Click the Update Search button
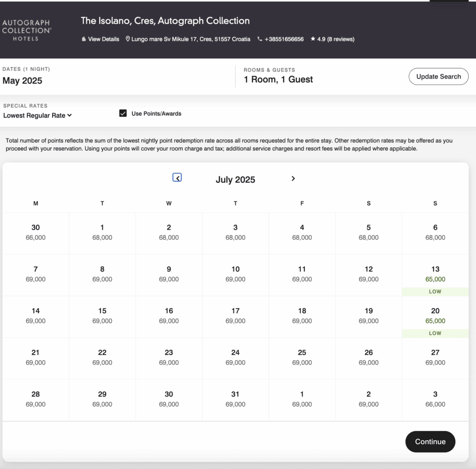Viewport: 476px width, 469px height. (x=438, y=76)
